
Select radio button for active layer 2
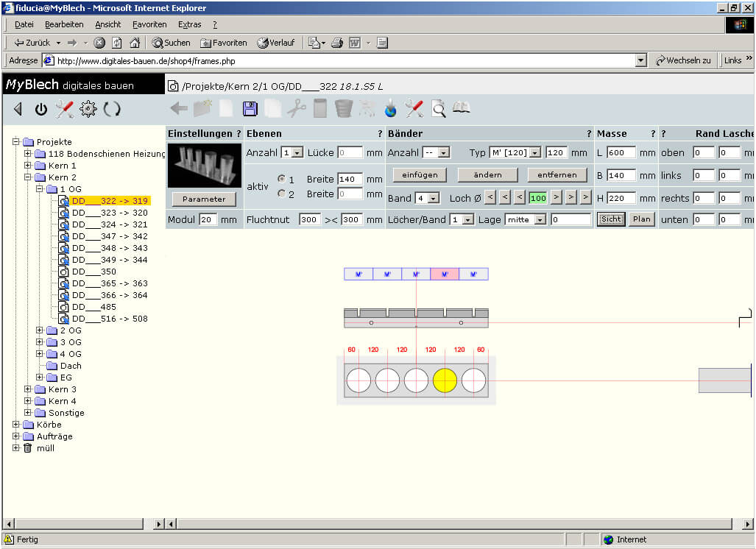pos(281,194)
